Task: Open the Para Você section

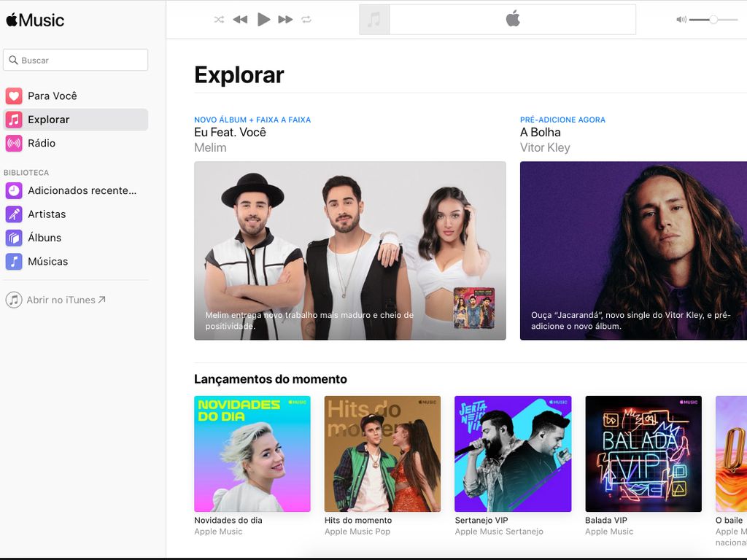Action: [x=76, y=96]
